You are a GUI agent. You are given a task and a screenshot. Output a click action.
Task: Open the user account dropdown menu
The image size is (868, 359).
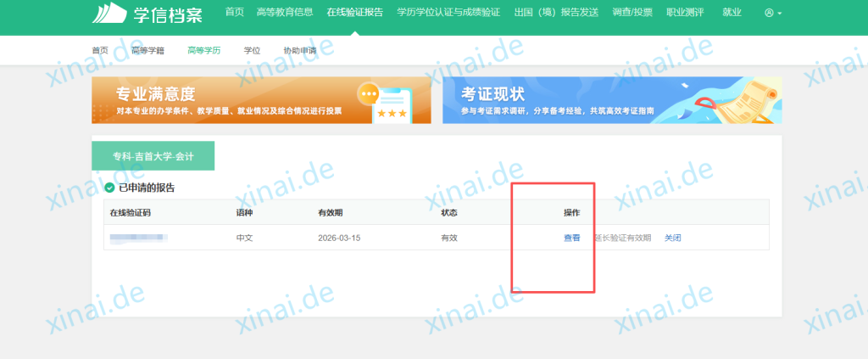coord(772,13)
